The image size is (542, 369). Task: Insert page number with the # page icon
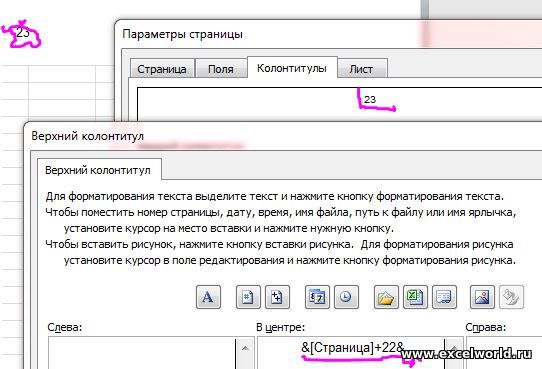(248, 297)
